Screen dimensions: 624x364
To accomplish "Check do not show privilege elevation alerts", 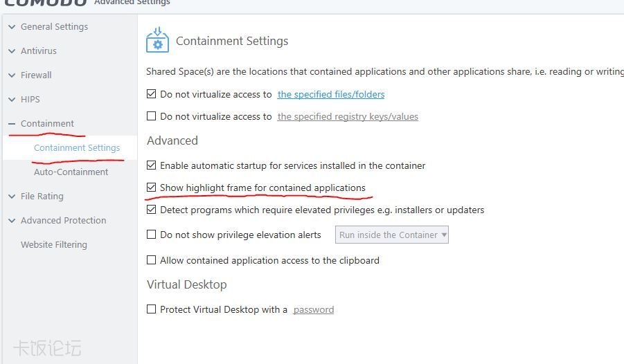I will (x=152, y=235).
